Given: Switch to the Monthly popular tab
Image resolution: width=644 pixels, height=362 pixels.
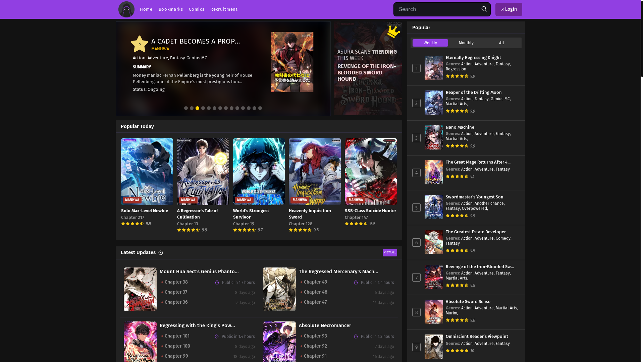Looking at the screenshot, I should (x=466, y=43).
